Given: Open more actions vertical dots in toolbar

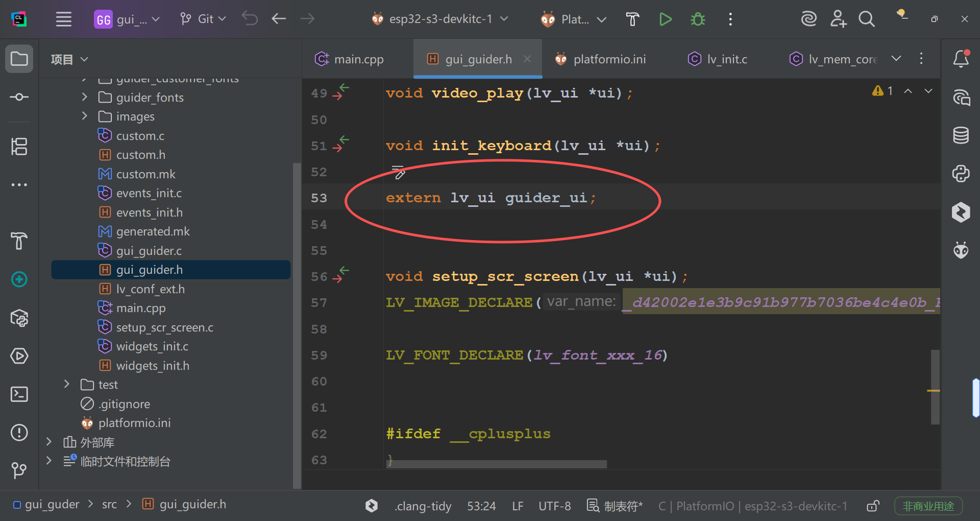Looking at the screenshot, I should tap(730, 19).
